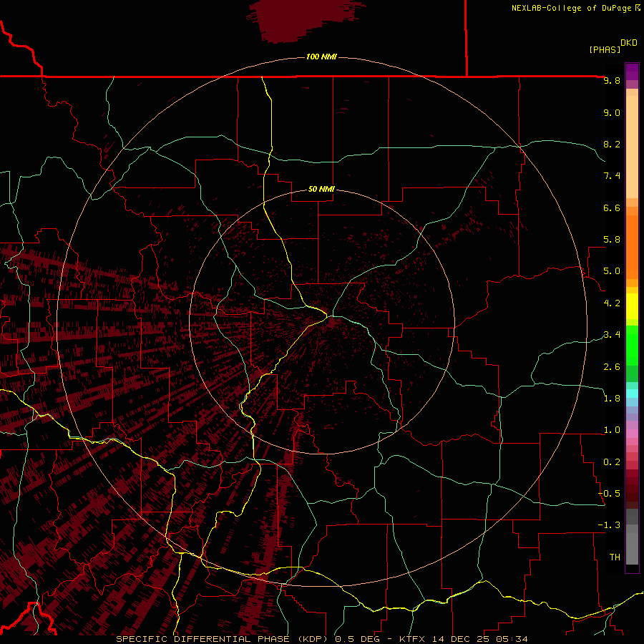Viewport: 644px width, 644px height.
Task: Click the NEXLAB-College of DuPage label
Action: click(571, 8)
